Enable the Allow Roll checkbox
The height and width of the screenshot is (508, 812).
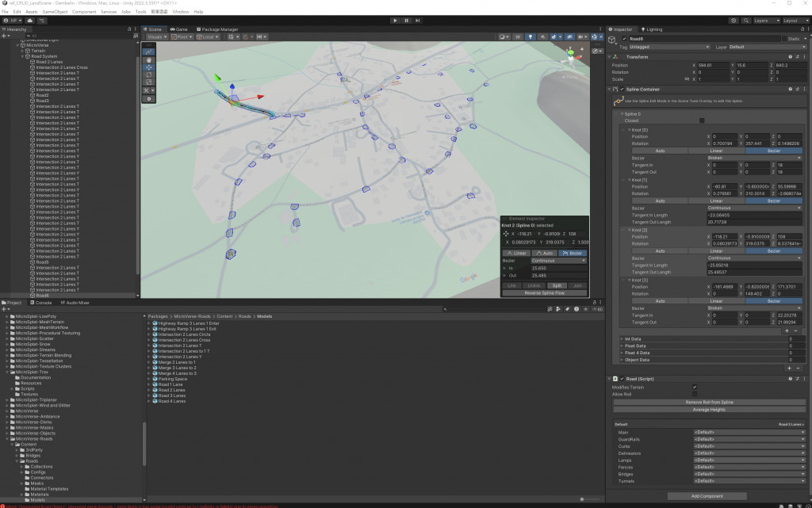point(695,394)
